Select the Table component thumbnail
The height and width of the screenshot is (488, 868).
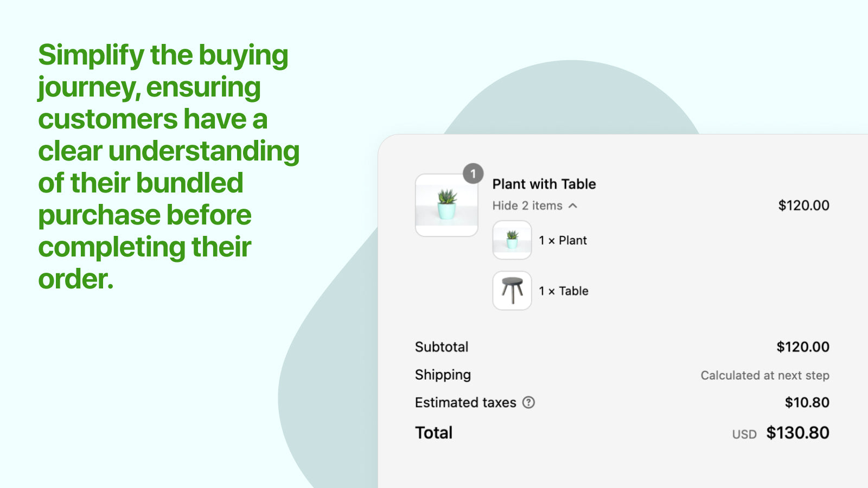pyautogui.click(x=512, y=291)
